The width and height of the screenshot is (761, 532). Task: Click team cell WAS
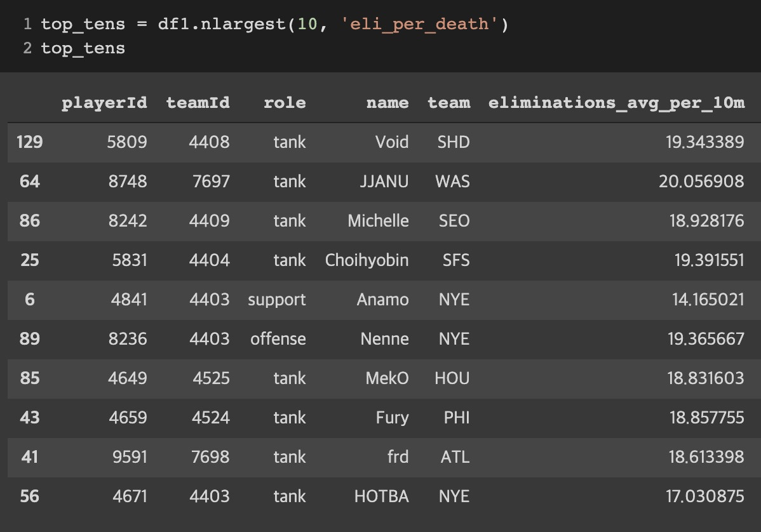click(453, 182)
